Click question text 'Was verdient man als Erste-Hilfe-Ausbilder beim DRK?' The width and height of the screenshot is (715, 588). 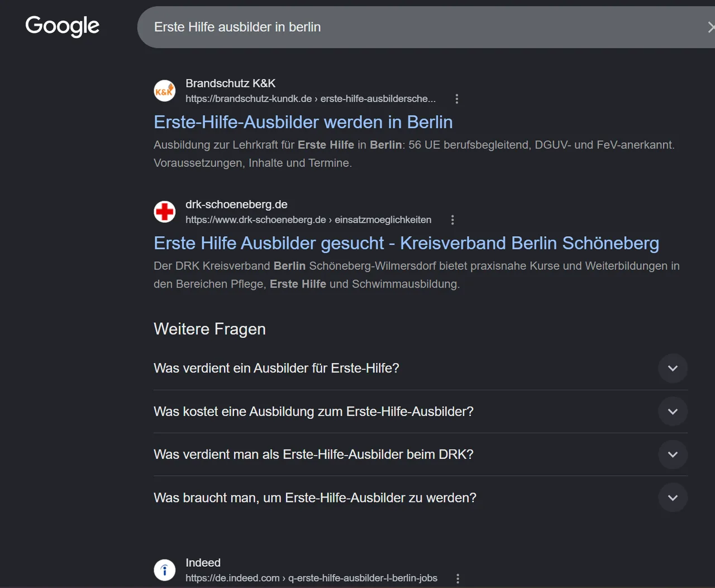(x=313, y=455)
